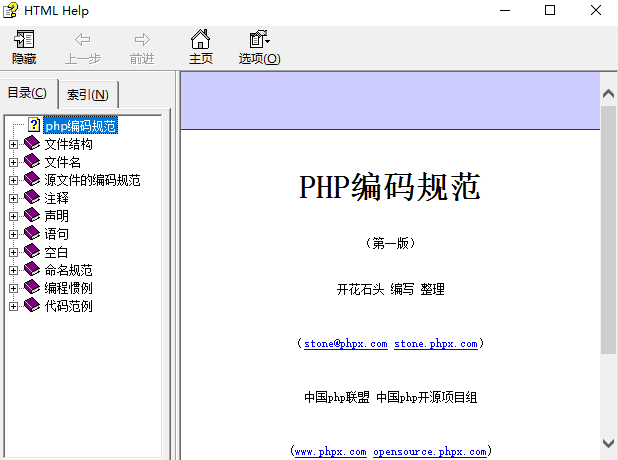Click the book icon beside 文件结构

(x=32, y=144)
